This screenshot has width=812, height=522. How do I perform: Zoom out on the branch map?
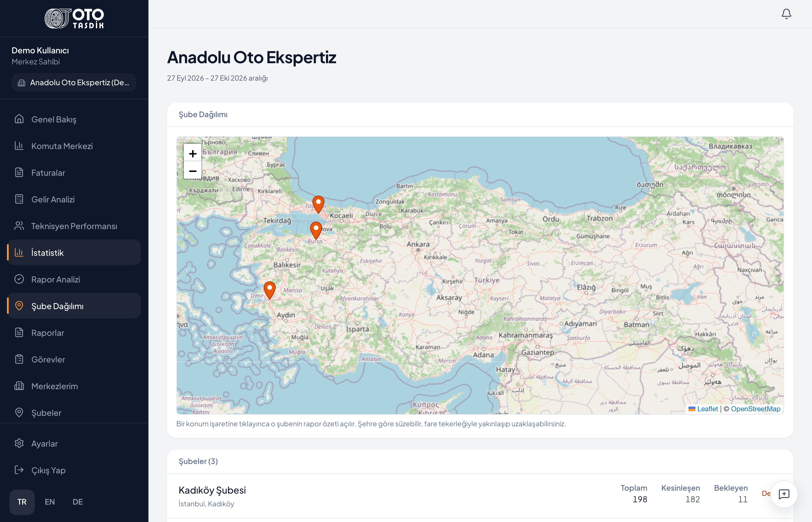pos(193,171)
